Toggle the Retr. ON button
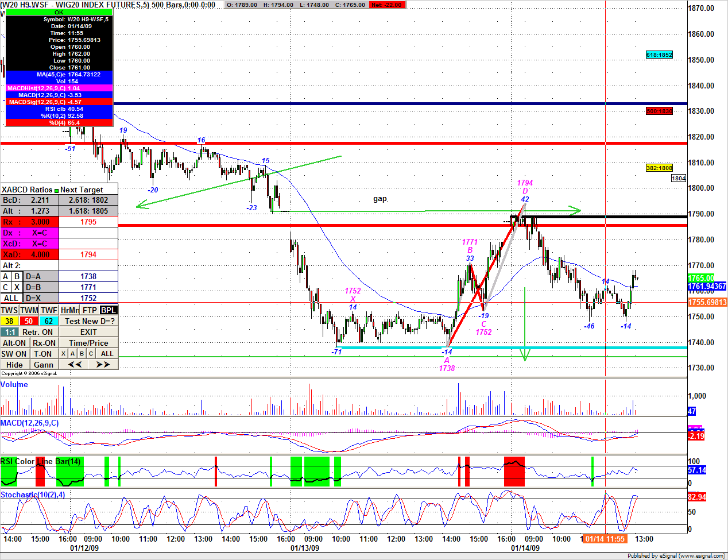The image size is (728, 560). coord(38,332)
